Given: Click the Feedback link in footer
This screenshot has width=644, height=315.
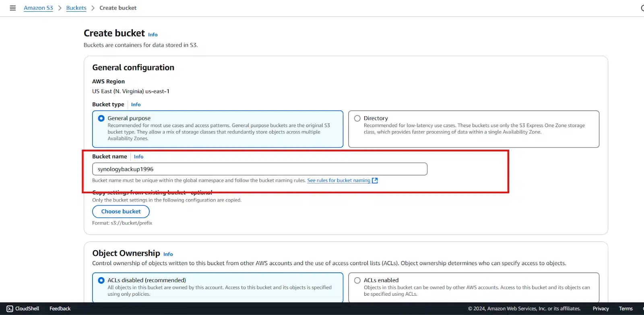Looking at the screenshot, I should [x=60, y=309].
